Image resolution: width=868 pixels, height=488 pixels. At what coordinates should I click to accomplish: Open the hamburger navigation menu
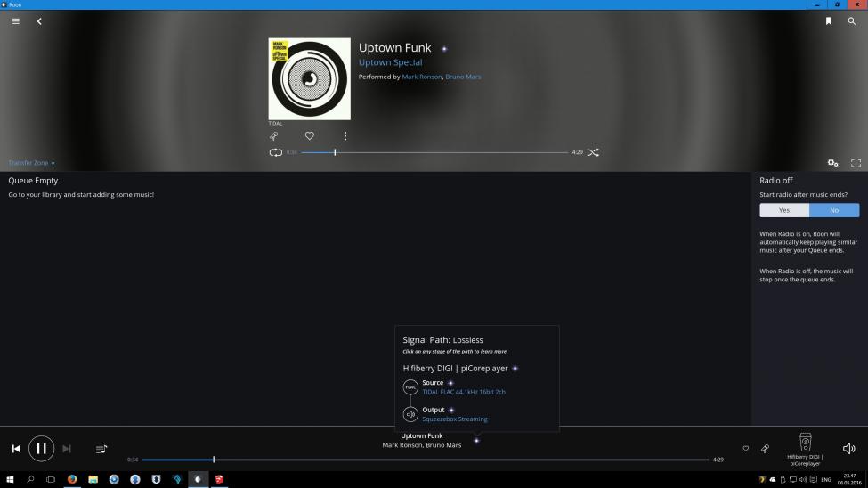pos(15,21)
